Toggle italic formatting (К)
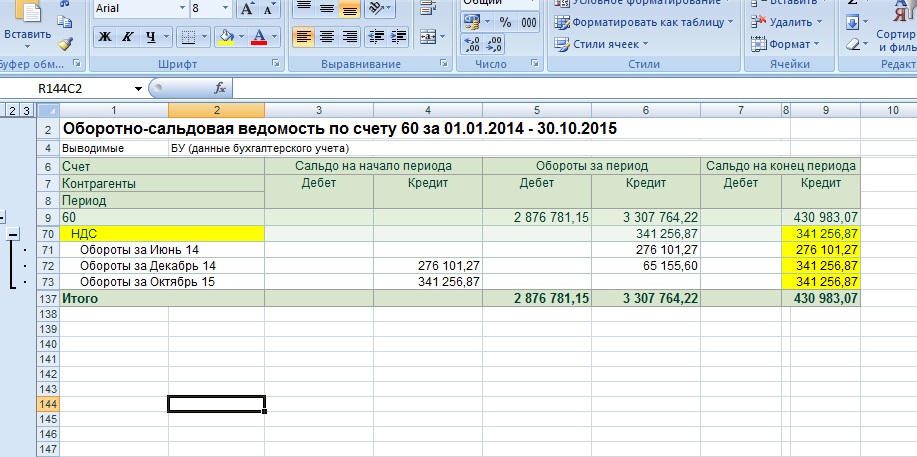The image size is (917, 457). coord(128,37)
